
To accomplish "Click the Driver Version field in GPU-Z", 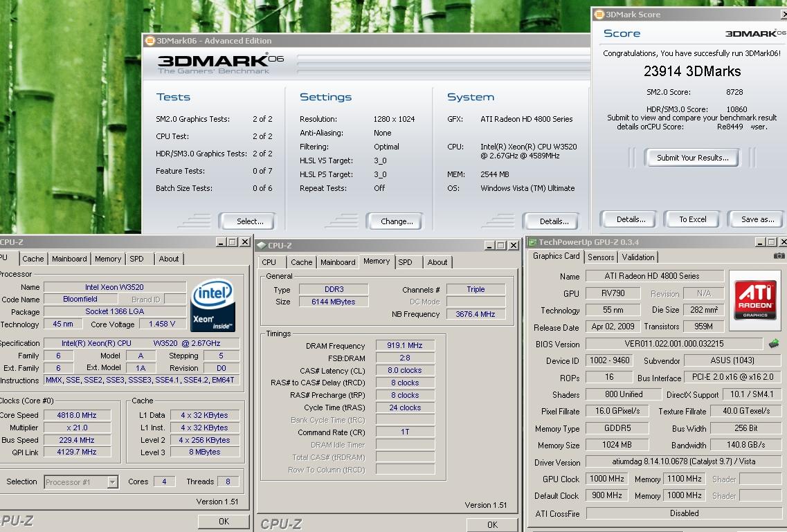I will [684, 461].
